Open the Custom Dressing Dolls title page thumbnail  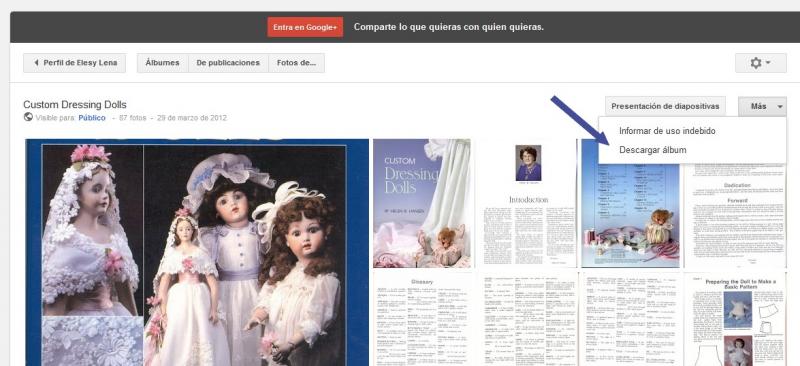tap(423, 203)
